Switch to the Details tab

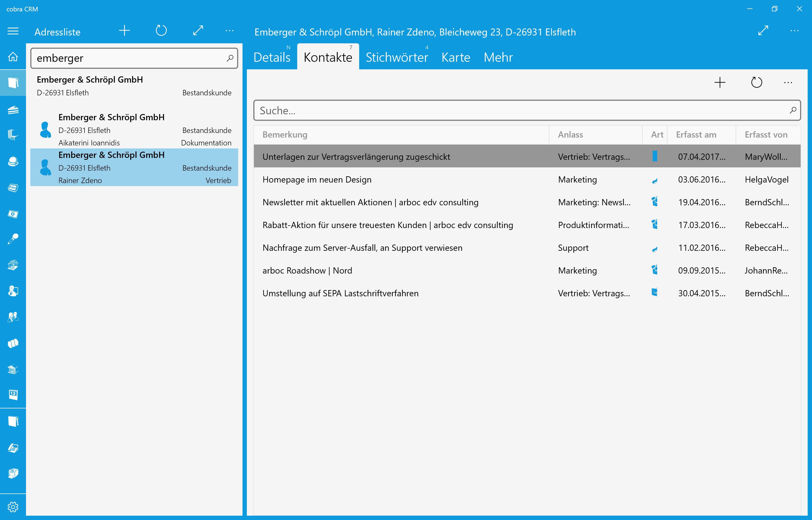(x=272, y=57)
